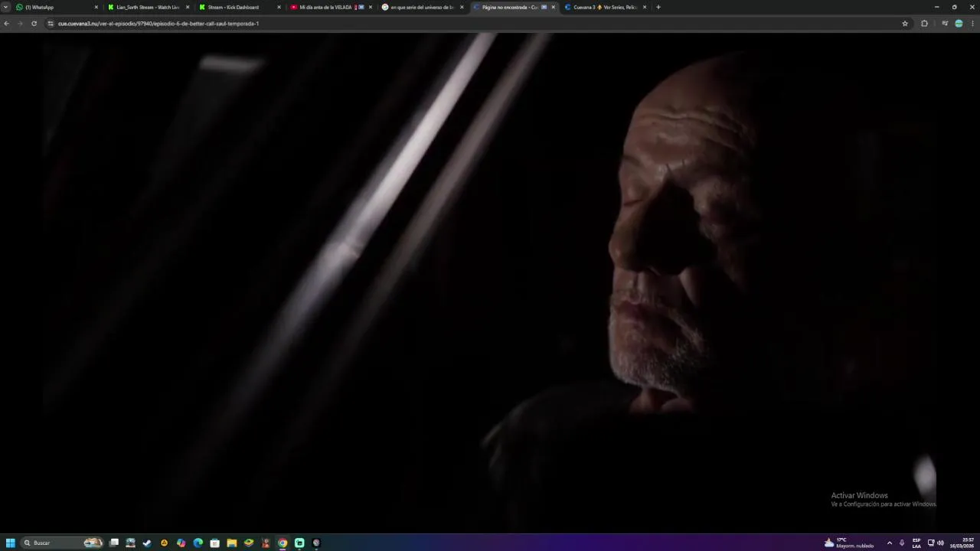Image resolution: width=980 pixels, height=551 pixels.
Task: Open the network status tray icon
Action: (931, 543)
